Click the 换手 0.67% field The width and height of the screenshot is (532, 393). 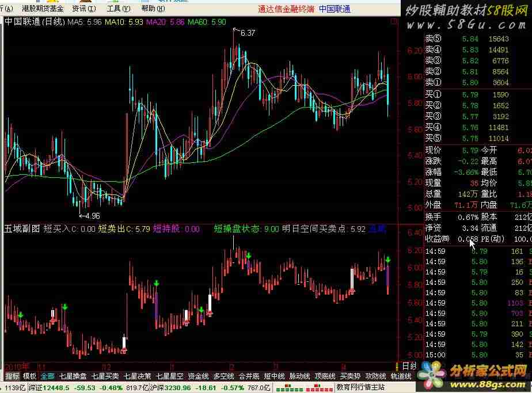tap(452, 217)
